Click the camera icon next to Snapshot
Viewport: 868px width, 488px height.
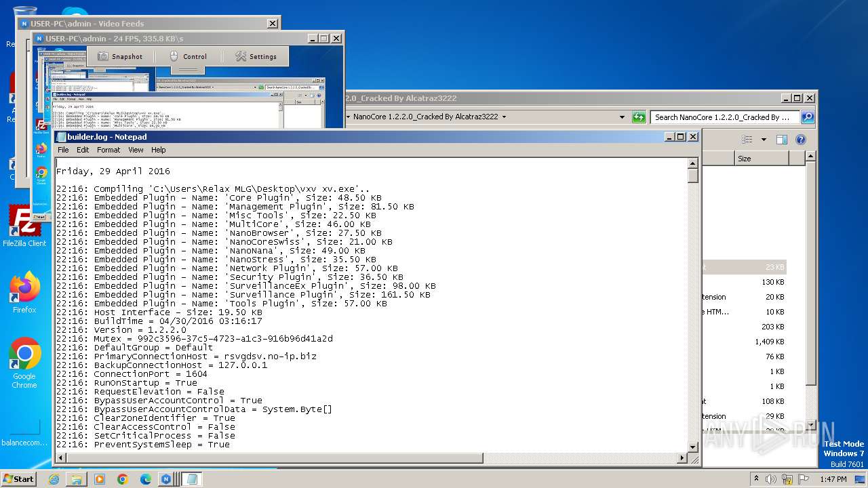tap(103, 56)
